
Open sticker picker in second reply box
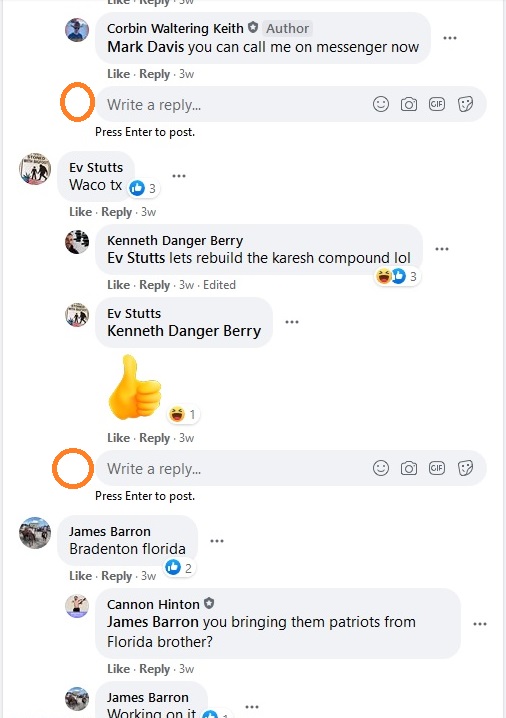(465, 468)
